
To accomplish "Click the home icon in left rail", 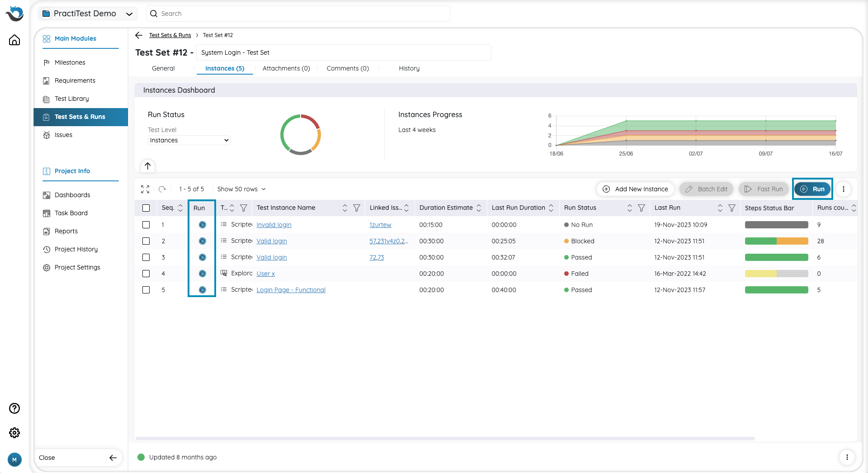I will [14, 40].
